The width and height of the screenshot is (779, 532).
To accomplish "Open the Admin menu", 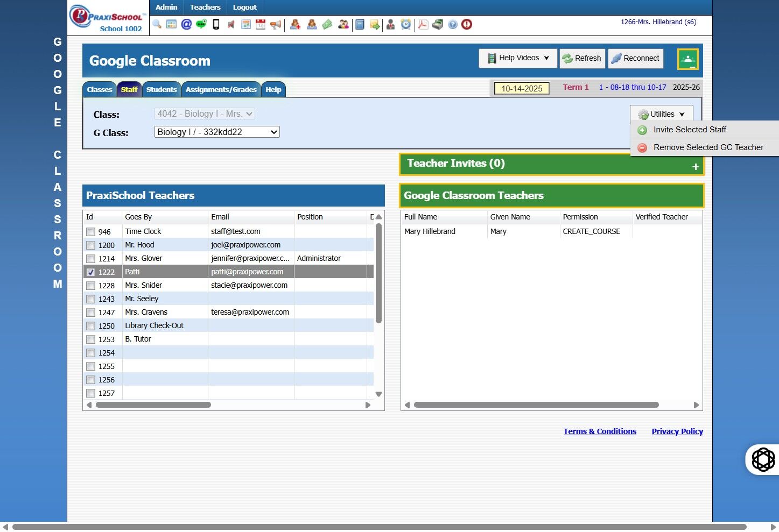I will pyautogui.click(x=166, y=8).
